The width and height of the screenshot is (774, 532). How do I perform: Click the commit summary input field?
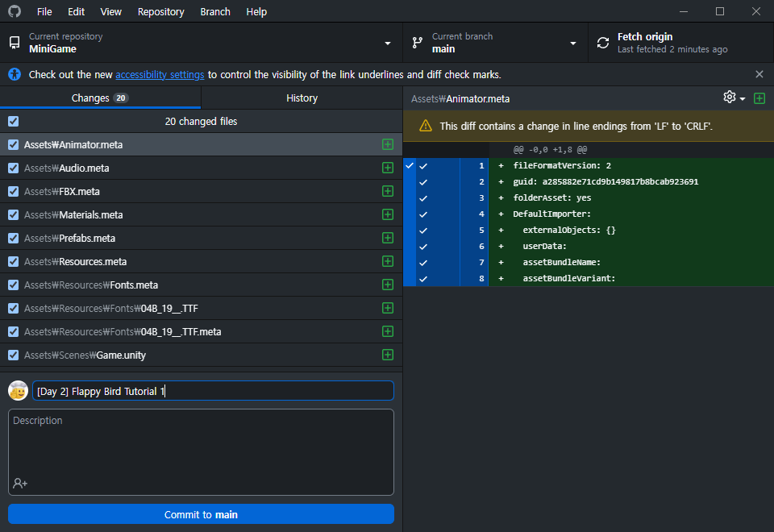tap(213, 391)
